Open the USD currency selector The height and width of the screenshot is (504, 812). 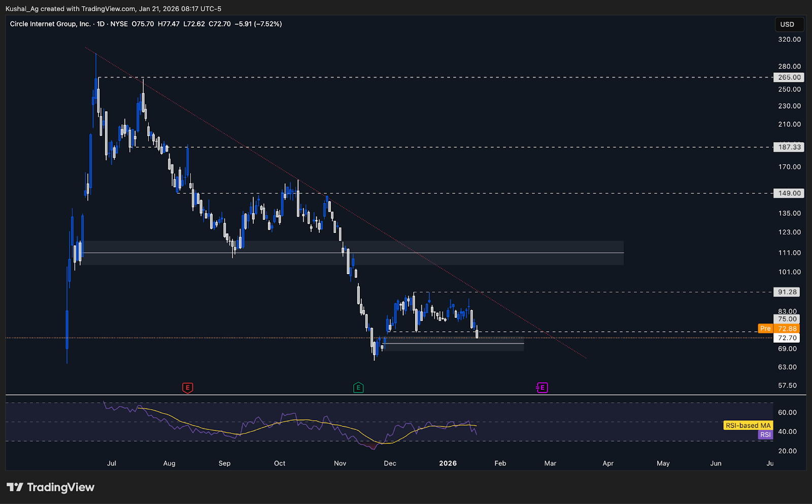(787, 24)
